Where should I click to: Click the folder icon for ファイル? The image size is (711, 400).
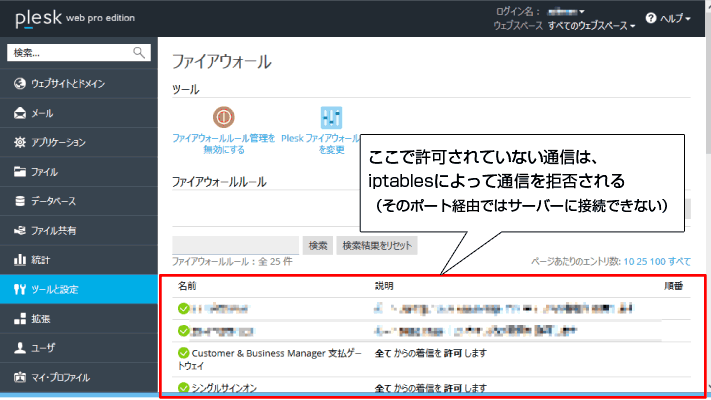click(x=19, y=171)
